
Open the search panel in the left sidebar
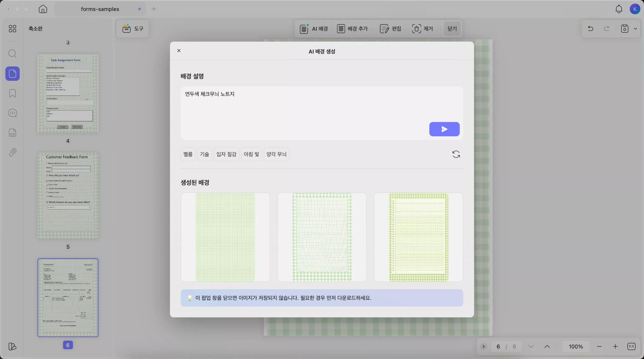[x=12, y=54]
